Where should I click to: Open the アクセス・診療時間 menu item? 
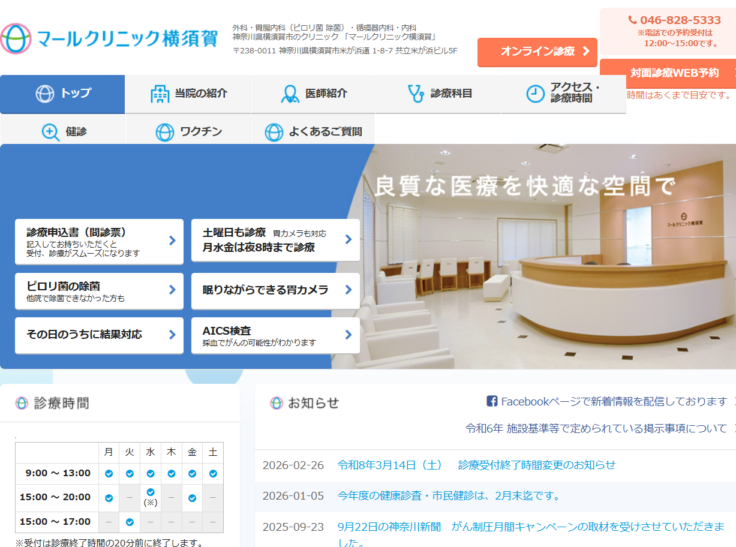click(x=563, y=94)
